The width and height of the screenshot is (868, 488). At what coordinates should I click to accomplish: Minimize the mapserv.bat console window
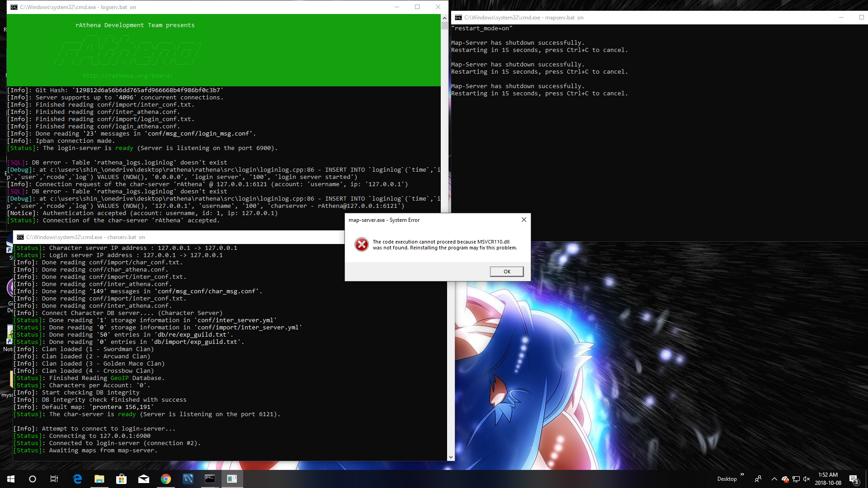pos(841,18)
